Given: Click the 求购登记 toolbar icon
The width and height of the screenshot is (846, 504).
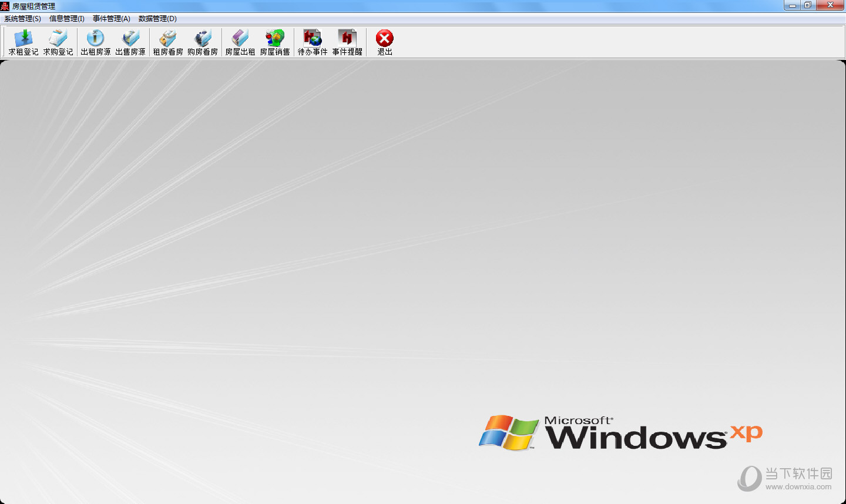Looking at the screenshot, I should click(58, 42).
